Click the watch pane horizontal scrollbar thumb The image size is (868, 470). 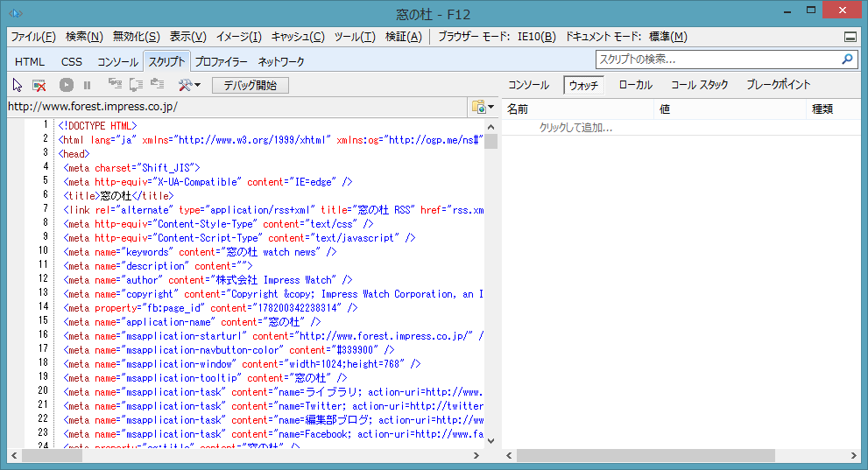click(x=646, y=456)
